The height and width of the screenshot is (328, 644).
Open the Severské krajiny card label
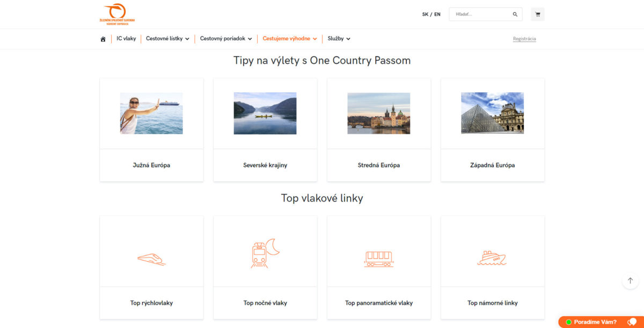(265, 165)
